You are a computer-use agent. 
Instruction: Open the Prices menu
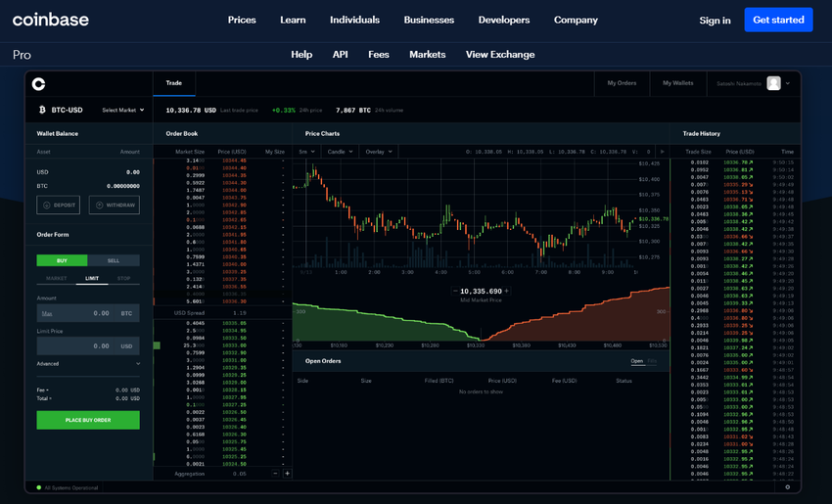coord(242,21)
